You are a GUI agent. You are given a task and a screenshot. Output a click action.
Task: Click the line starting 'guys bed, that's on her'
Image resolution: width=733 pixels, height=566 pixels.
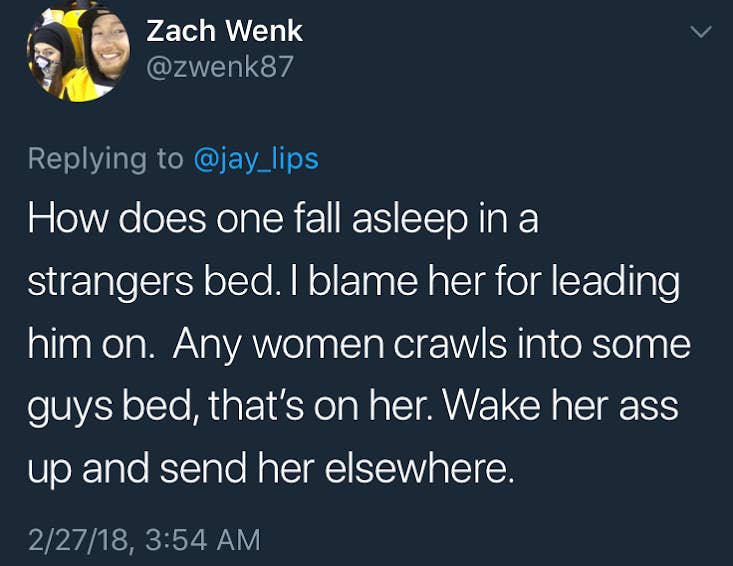352,406
